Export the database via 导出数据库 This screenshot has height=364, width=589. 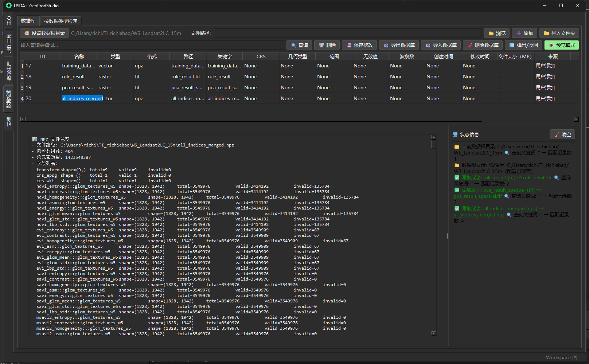(x=399, y=45)
